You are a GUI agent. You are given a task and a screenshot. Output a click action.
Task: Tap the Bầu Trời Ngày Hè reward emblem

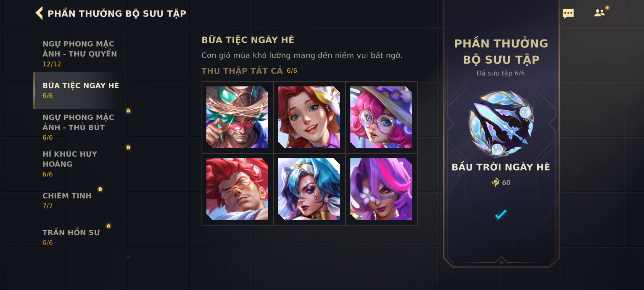[501, 124]
